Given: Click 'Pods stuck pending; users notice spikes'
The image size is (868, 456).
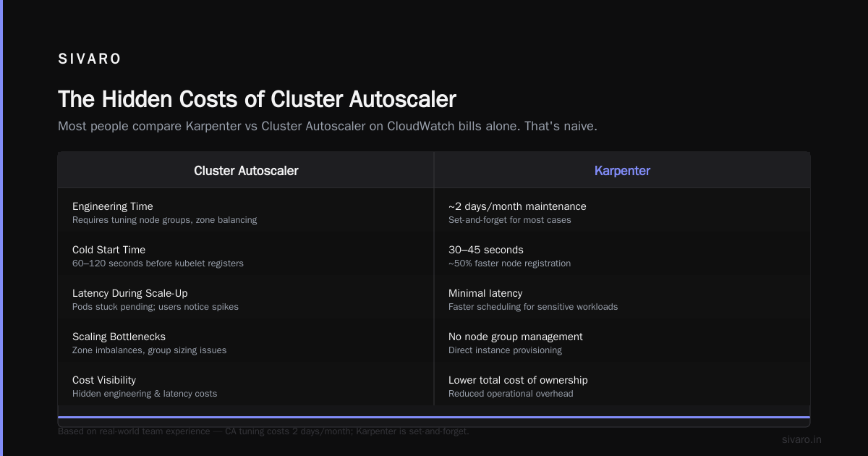Looking at the screenshot, I should [156, 307].
